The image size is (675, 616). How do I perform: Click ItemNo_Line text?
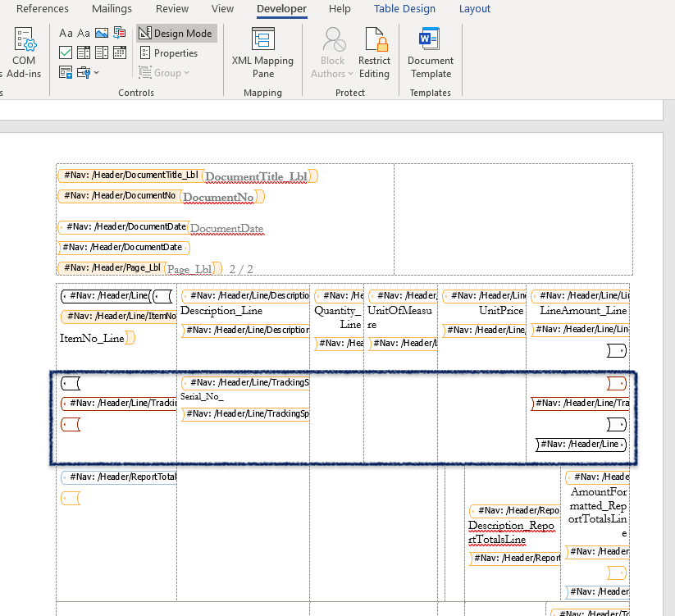[x=92, y=338]
